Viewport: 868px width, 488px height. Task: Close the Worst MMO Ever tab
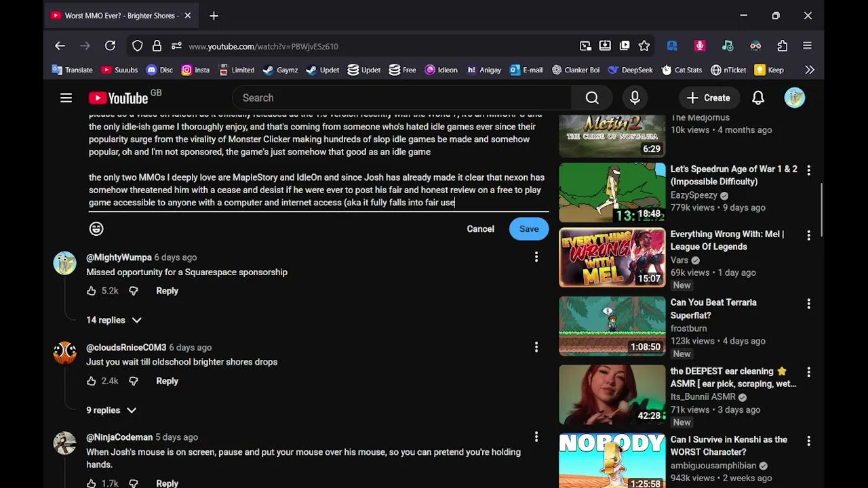pyautogui.click(x=188, y=16)
